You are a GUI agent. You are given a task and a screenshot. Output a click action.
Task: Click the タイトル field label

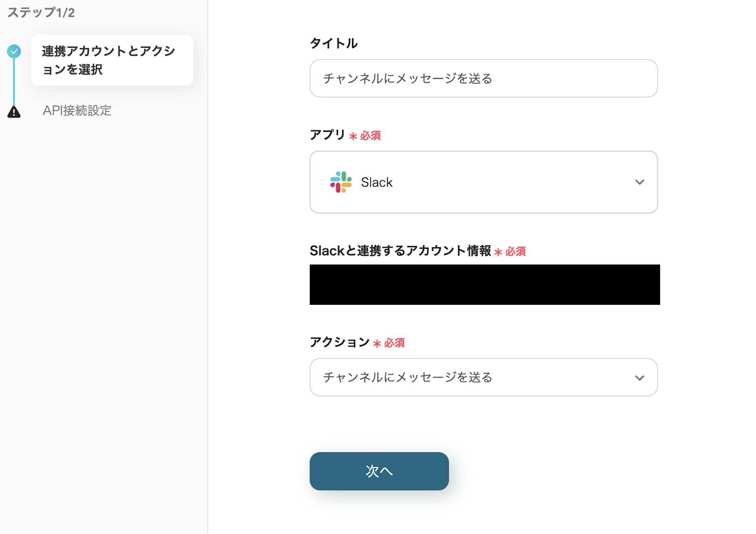click(334, 43)
